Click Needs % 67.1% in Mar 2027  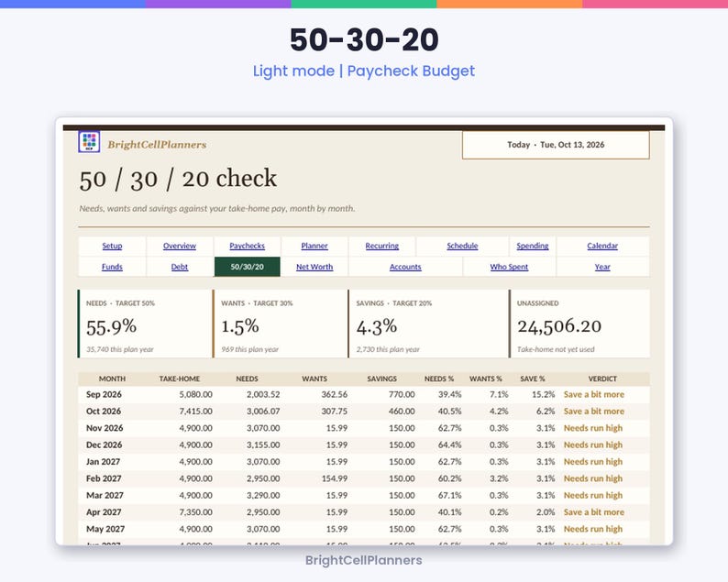pos(450,495)
